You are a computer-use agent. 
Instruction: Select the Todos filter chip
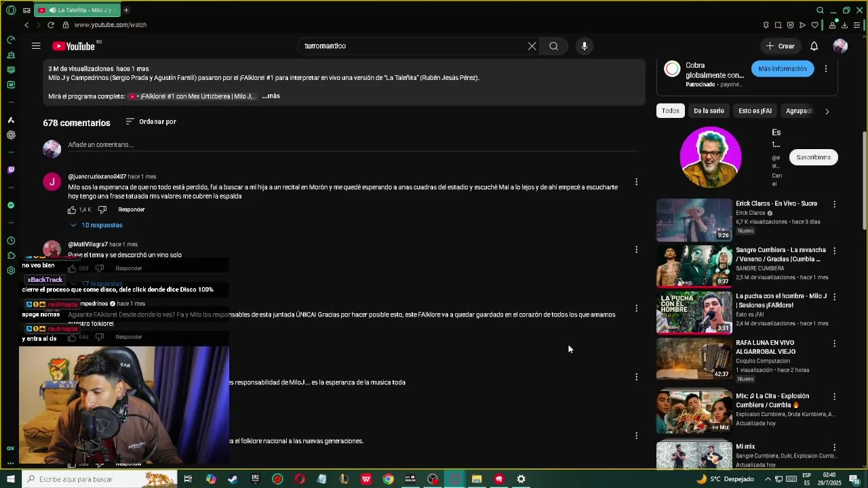[x=671, y=111]
